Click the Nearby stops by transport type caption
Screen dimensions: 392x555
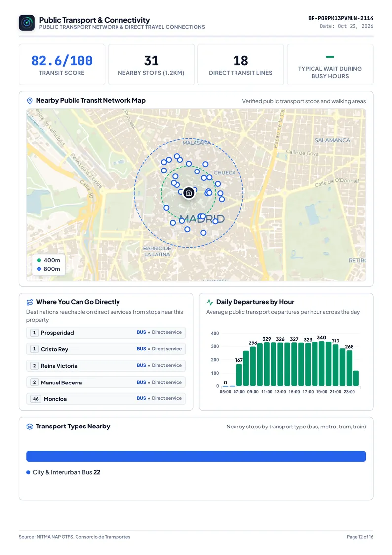coord(296,427)
